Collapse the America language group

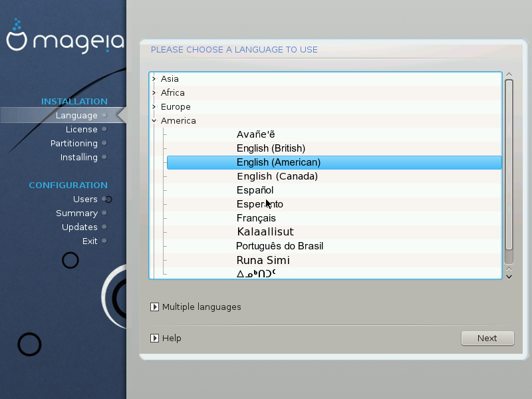(x=154, y=121)
